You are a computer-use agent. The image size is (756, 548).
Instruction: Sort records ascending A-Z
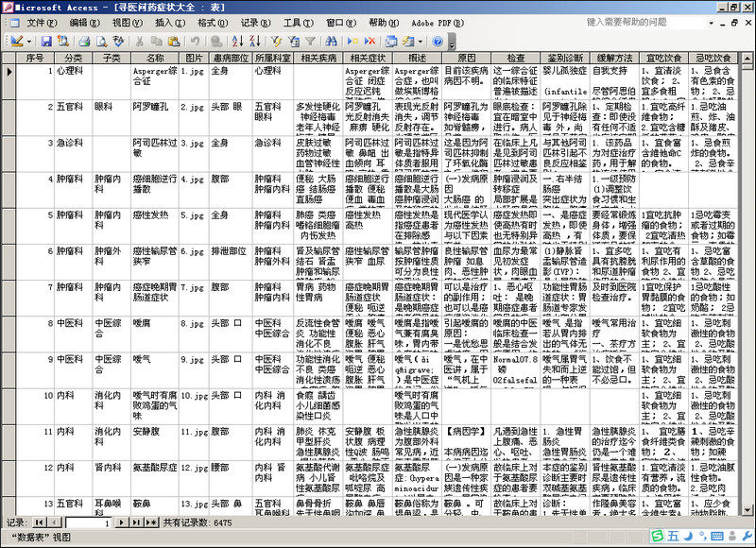click(x=237, y=42)
